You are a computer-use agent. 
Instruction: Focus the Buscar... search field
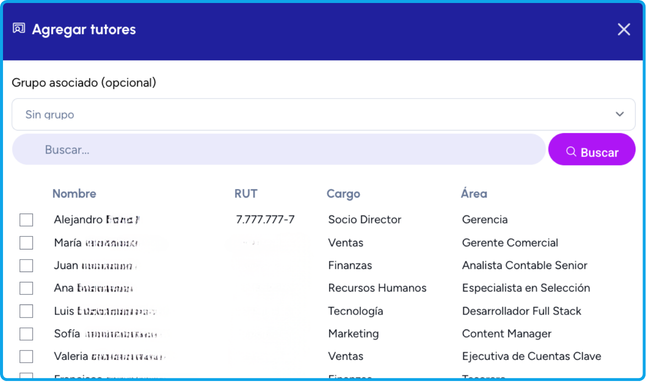[279, 149]
